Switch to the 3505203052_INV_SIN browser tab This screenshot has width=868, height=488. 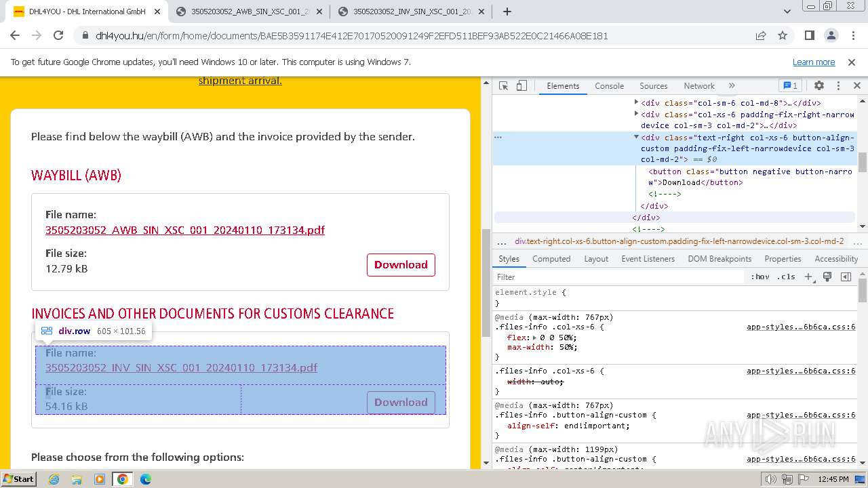coord(412,12)
